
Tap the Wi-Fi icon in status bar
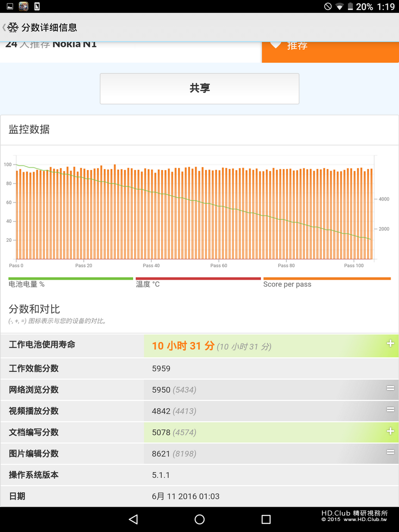(x=339, y=6)
